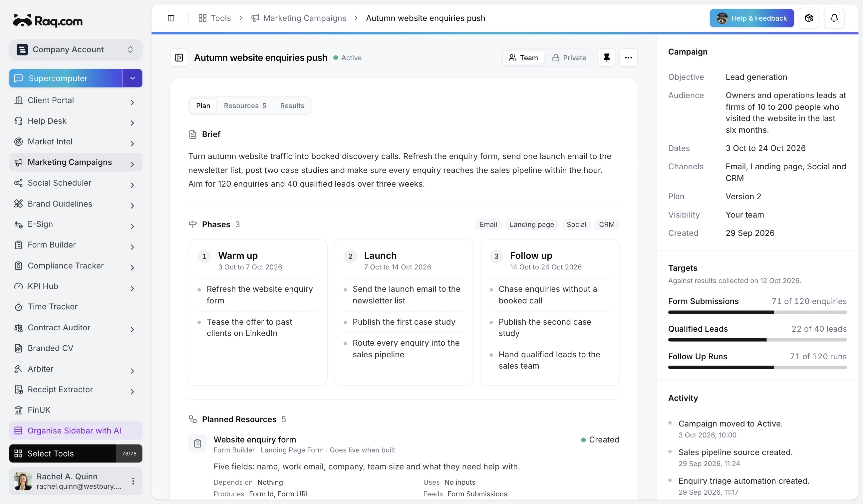
Task: Click the Form Submissions progress bar
Action: tap(757, 312)
